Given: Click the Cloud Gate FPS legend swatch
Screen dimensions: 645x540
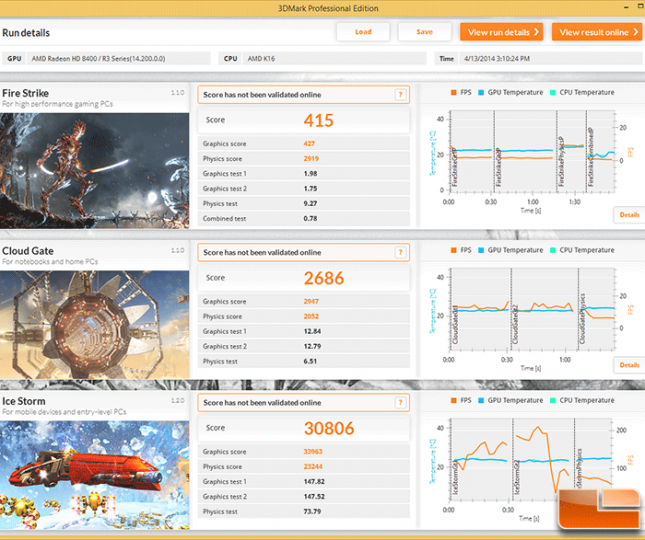Looking at the screenshot, I should (x=453, y=250).
